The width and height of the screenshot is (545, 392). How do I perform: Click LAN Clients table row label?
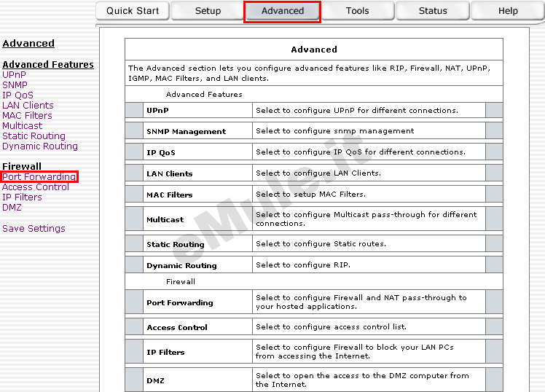tap(169, 173)
